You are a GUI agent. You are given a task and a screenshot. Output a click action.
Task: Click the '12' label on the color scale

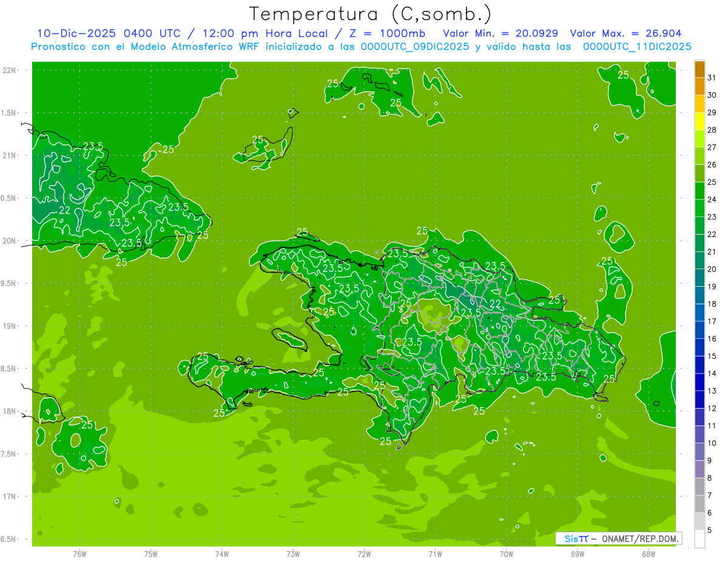[712, 408]
